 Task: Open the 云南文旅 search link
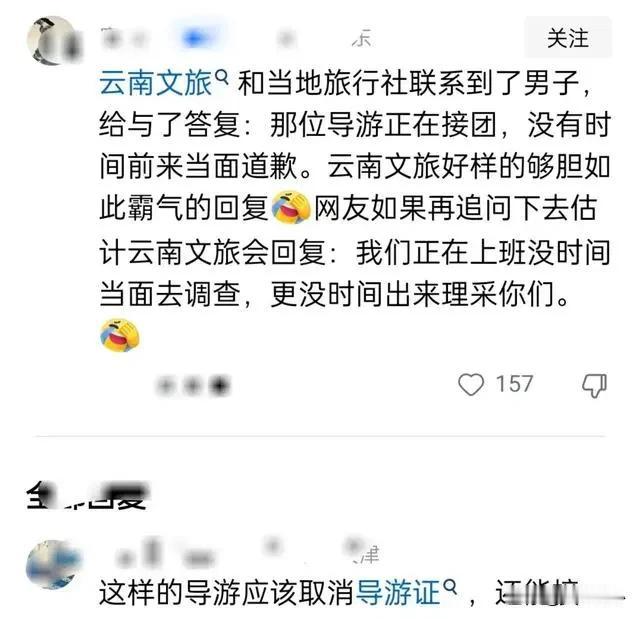156,83
